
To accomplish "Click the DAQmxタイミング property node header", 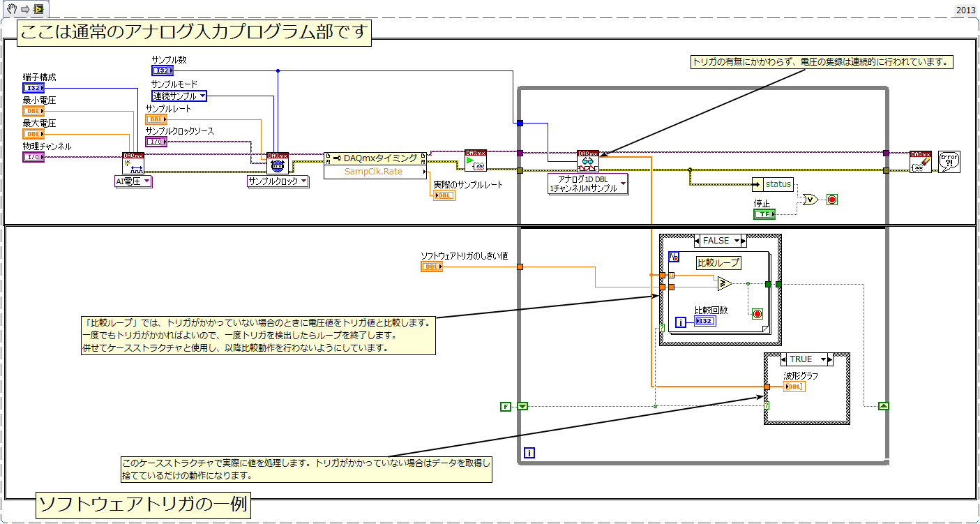I will coord(375,158).
